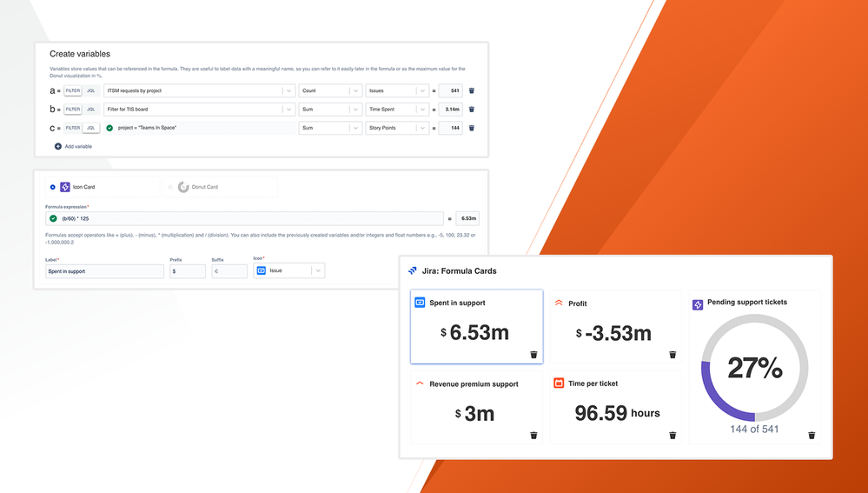Click the Revenue premium support chevron icon
The width and height of the screenshot is (868, 493).
pyautogui.click(x=420, y=383)
